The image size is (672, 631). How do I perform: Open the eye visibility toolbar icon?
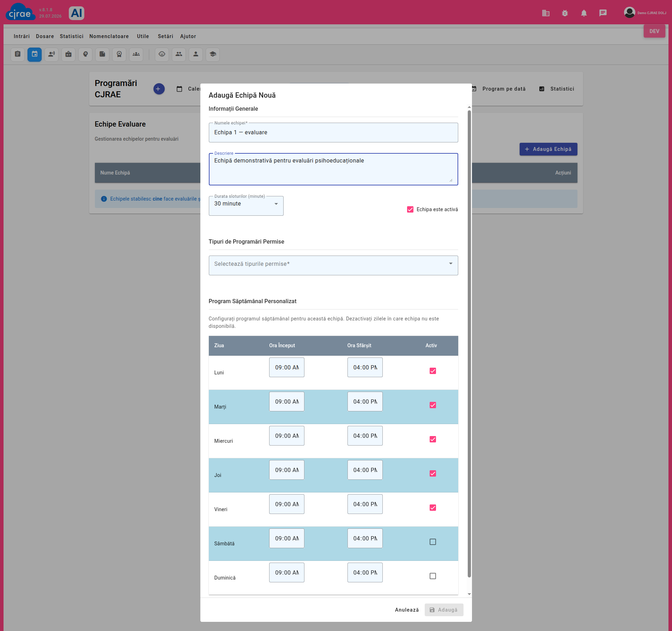pos(162,54)
